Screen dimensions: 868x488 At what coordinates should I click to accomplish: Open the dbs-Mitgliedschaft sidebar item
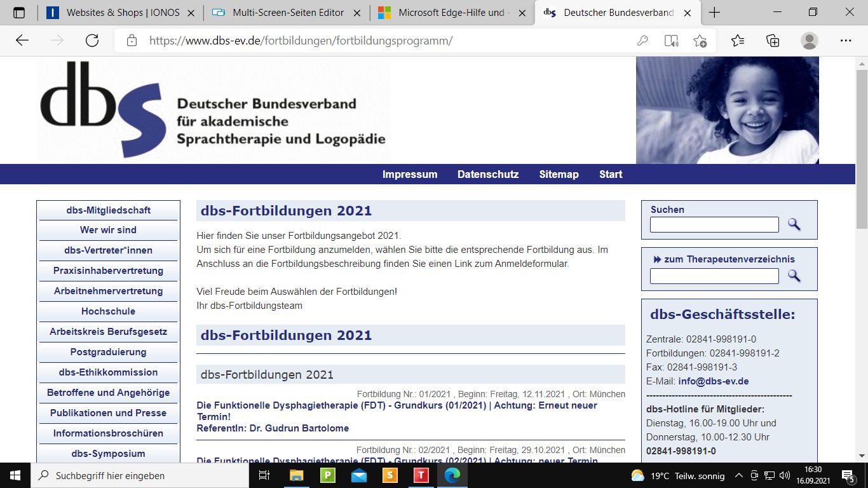pos(108,210)
